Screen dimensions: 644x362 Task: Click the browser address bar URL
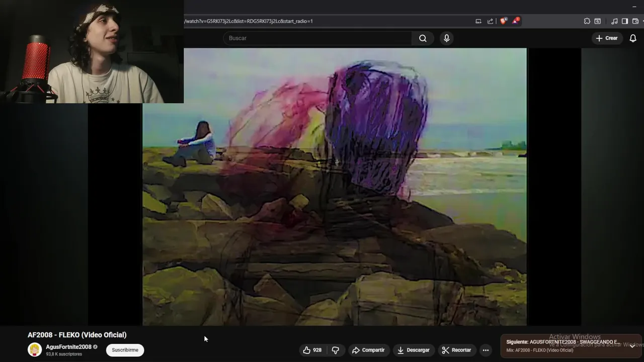249,21
